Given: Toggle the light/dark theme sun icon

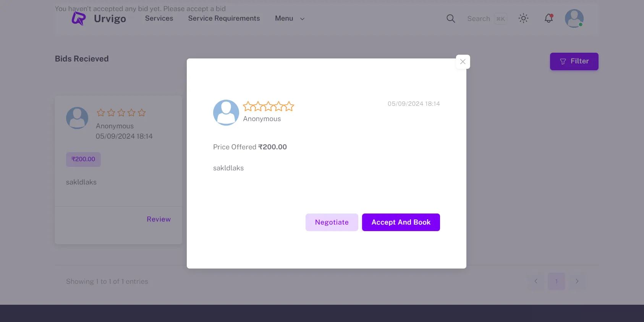Looking at the screenshot, I should pos(523,18).
